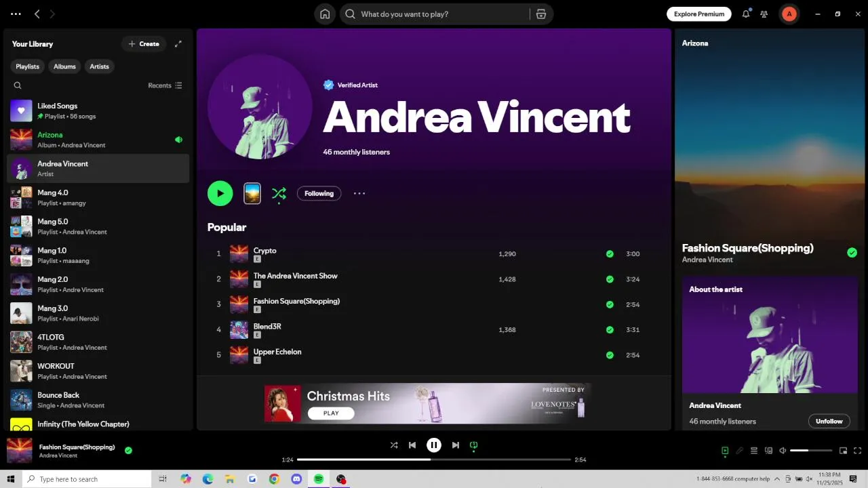The width and height of the screenshot is (868, 488).
Task: Skip to previous track
Action: tap(412, 445)
